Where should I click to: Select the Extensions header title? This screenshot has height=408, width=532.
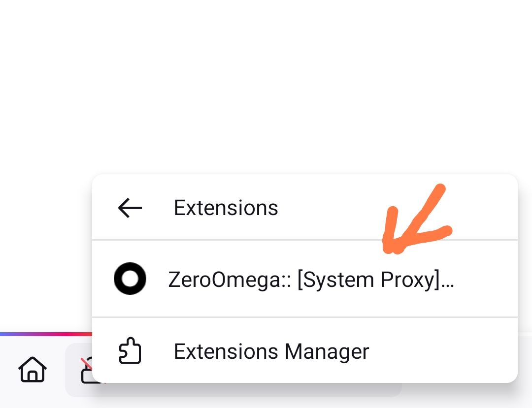(x=226, y=208)
